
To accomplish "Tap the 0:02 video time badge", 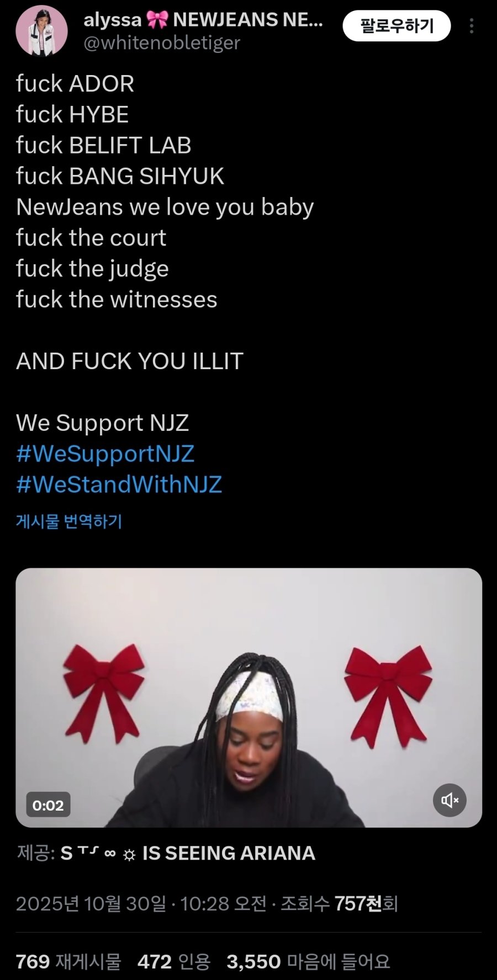I will (x=48, y=806).
